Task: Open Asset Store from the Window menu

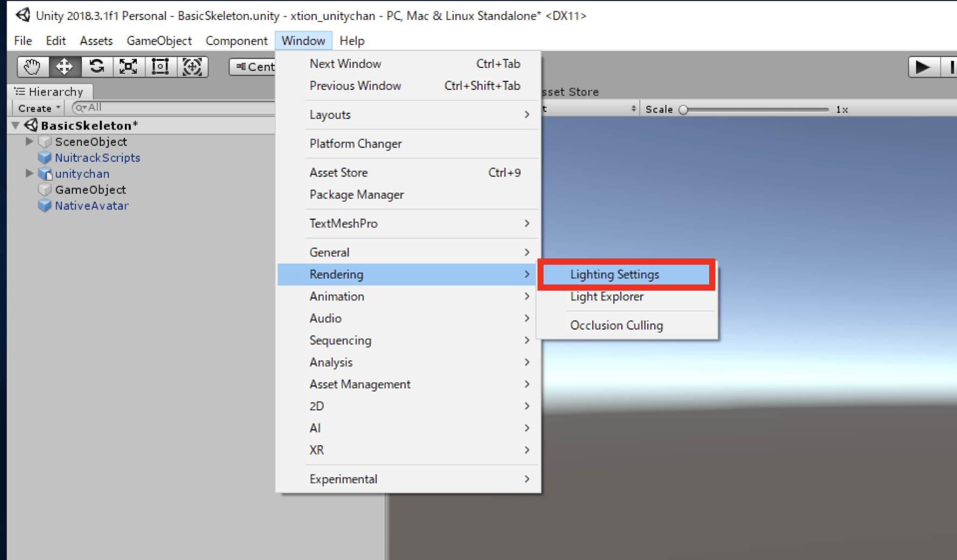Action: 408,172
